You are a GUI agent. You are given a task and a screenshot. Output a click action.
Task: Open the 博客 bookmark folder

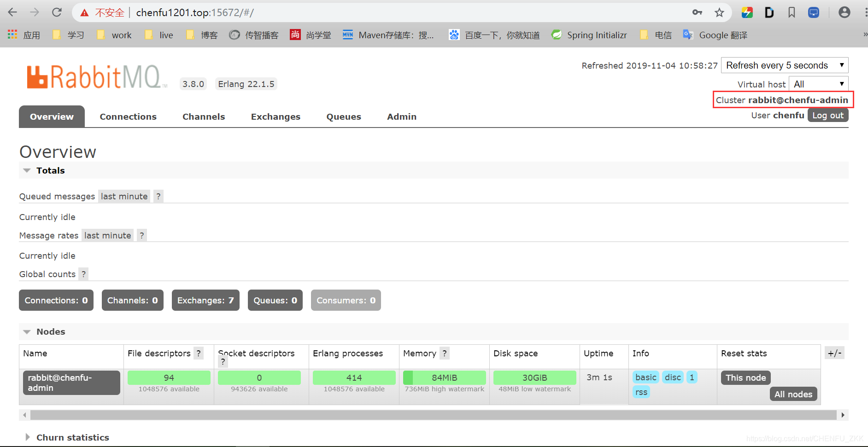coord(202,35)
